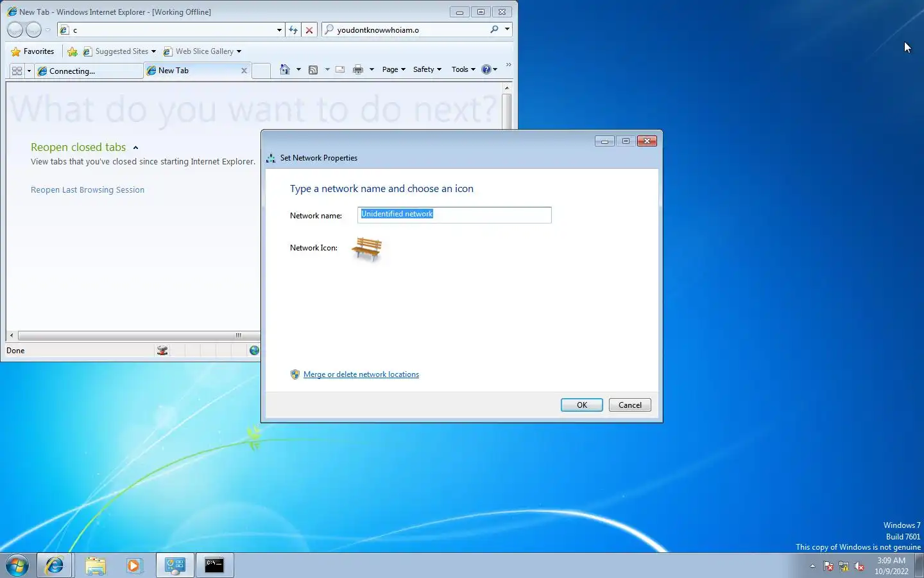Click the Reopen Last Browsing Session link
Image resolution: width=924 pixels, height=578 pixels.
point(87,190)
